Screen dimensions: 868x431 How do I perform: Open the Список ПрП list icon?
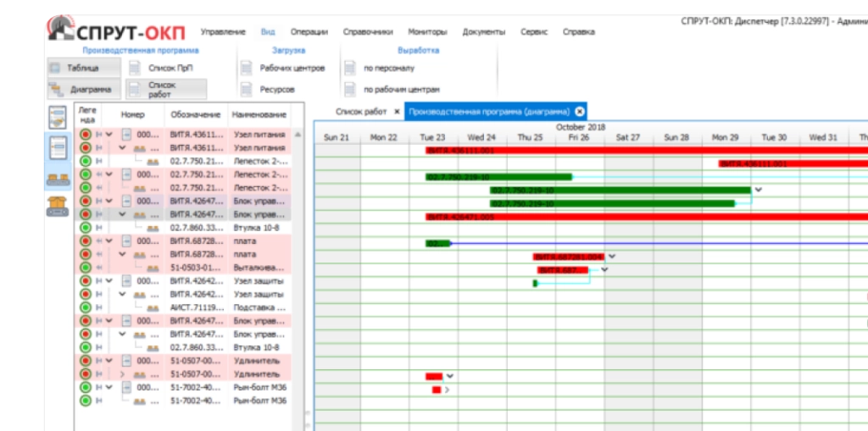[135, 68]
